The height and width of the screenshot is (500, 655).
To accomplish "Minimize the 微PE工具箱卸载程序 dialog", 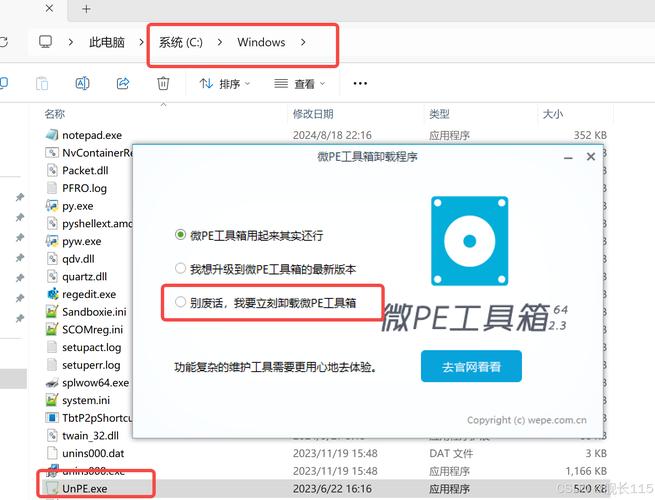I will [568, 157].
